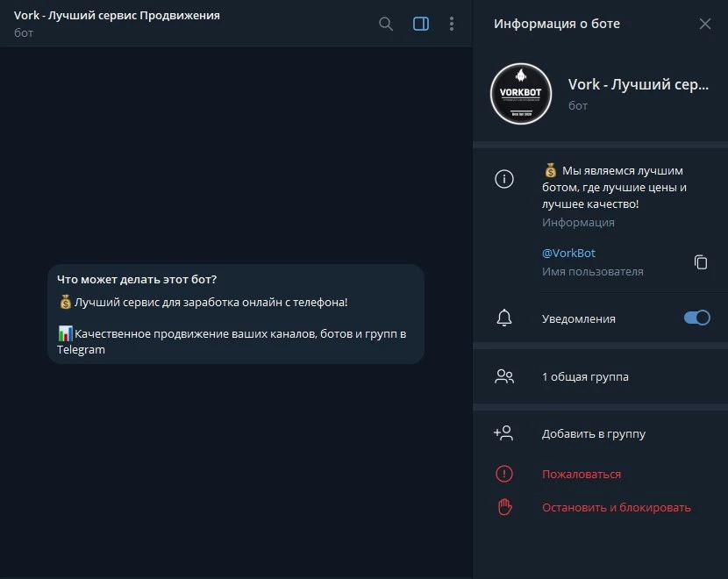Click the notifications bell icon
This screenshot has width=728, height=579.
[504, 318]
